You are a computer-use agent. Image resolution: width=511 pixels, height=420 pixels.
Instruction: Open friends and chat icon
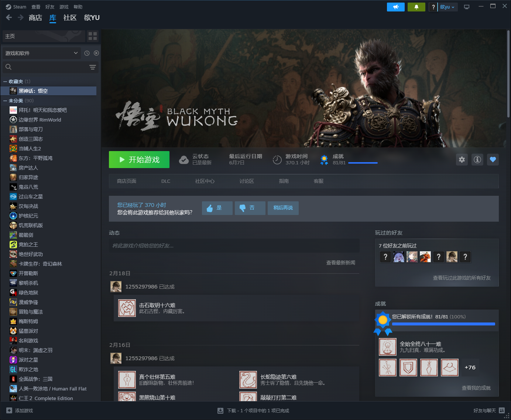pyautogui.click(x=502, y=410)
